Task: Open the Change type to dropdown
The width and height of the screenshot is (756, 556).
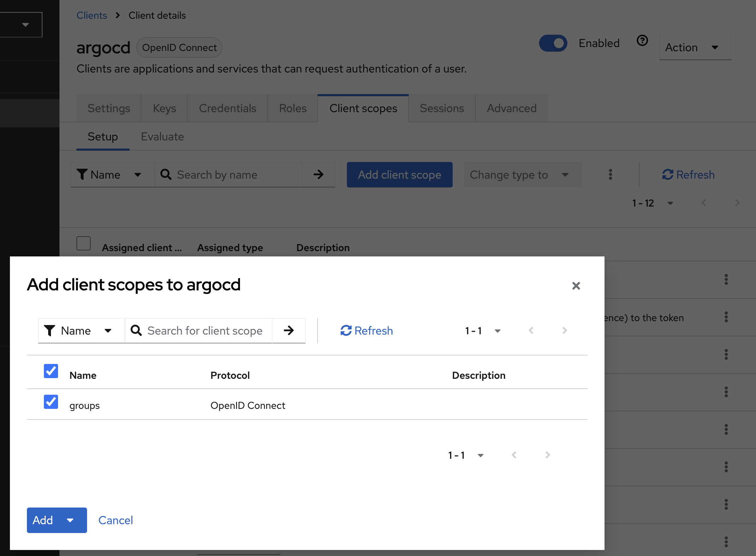Action: [x=523, y=175]
